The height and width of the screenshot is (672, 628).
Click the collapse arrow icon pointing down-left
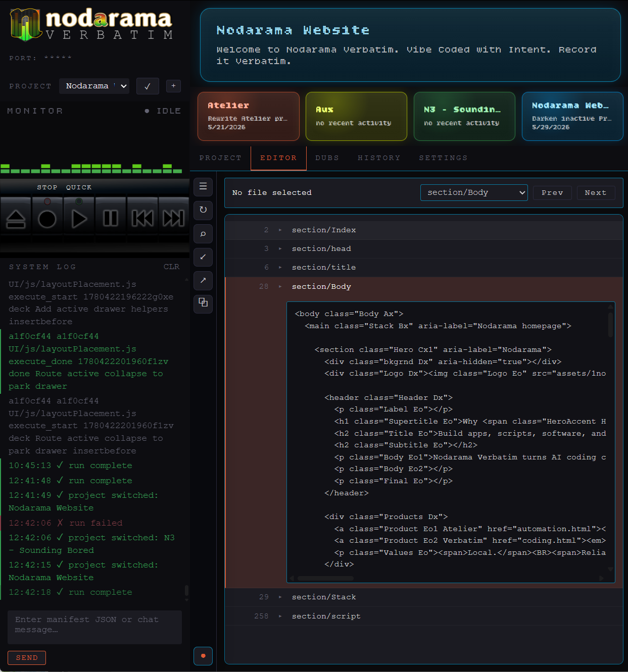[x=203, y=257]
